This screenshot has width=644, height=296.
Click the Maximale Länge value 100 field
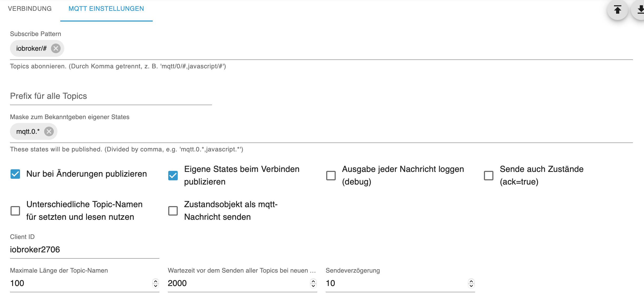[79, 283]
